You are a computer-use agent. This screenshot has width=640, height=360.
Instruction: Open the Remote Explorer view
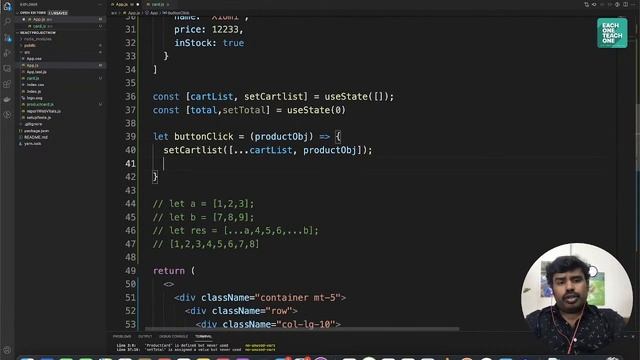[7, 68]
